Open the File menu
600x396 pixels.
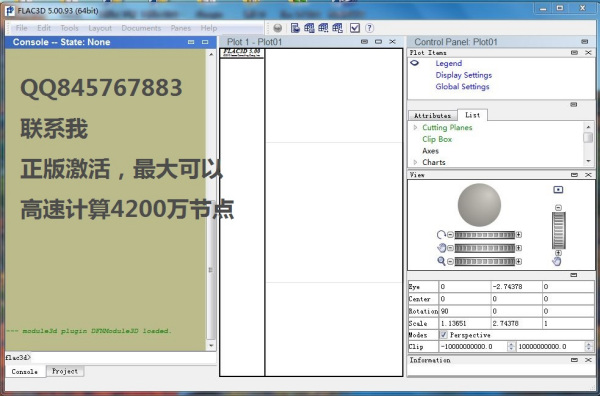[x=21, y=28]
